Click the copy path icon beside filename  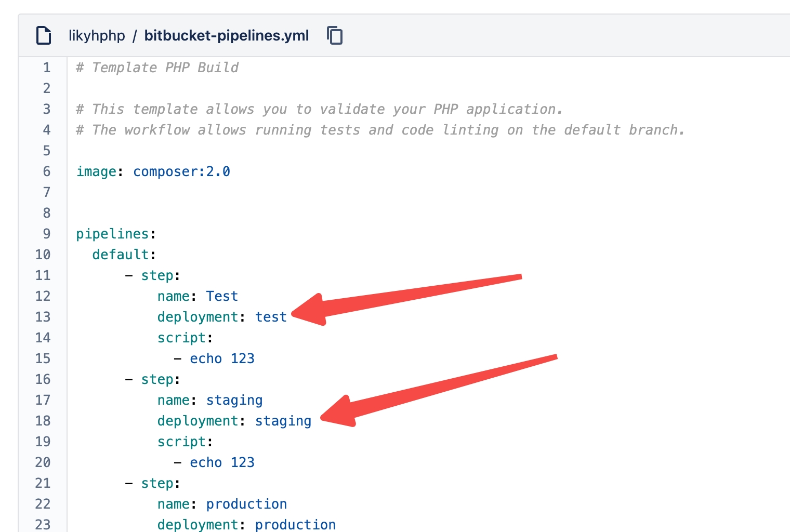tap(335, 35)
